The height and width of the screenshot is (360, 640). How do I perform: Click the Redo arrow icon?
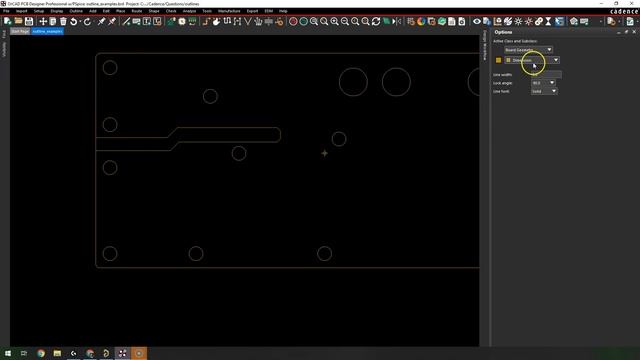(x=87, y=21)
